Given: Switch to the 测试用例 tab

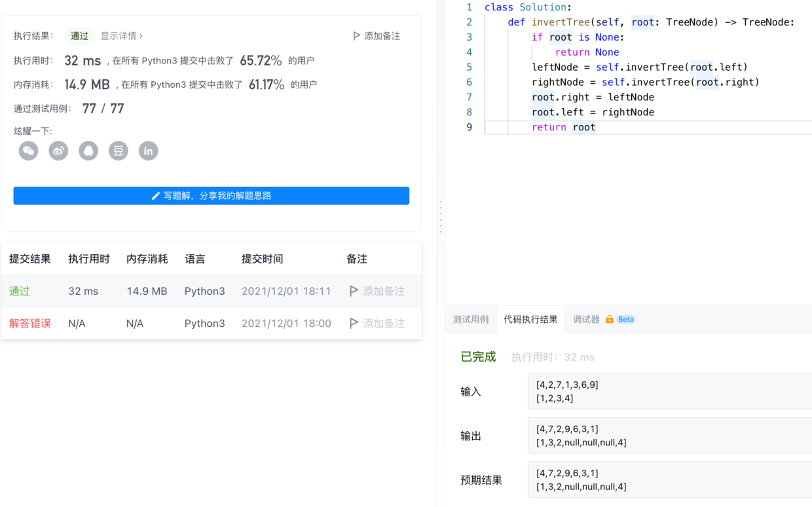Looking at the screenshot, I should point(470,320).
